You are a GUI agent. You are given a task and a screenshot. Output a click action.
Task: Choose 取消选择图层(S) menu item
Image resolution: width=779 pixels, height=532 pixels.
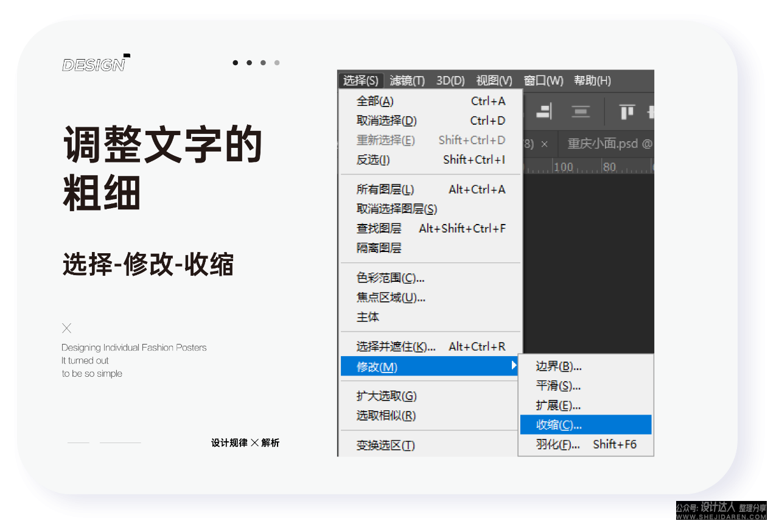(x=430, y=209)
